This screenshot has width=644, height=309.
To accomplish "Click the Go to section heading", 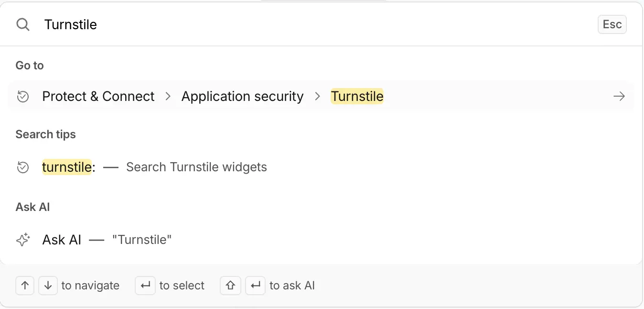I will pyautogui.click(x=29, y=65).
